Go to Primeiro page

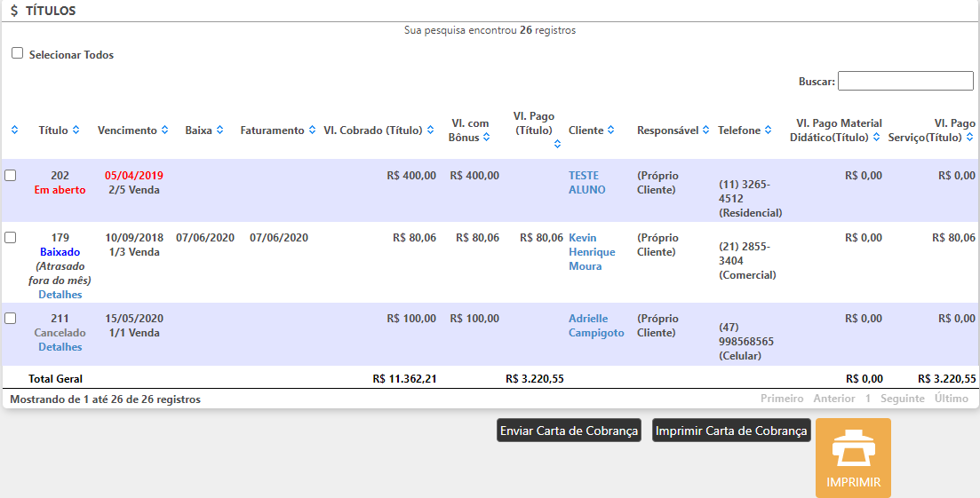[x=782, y=399]
